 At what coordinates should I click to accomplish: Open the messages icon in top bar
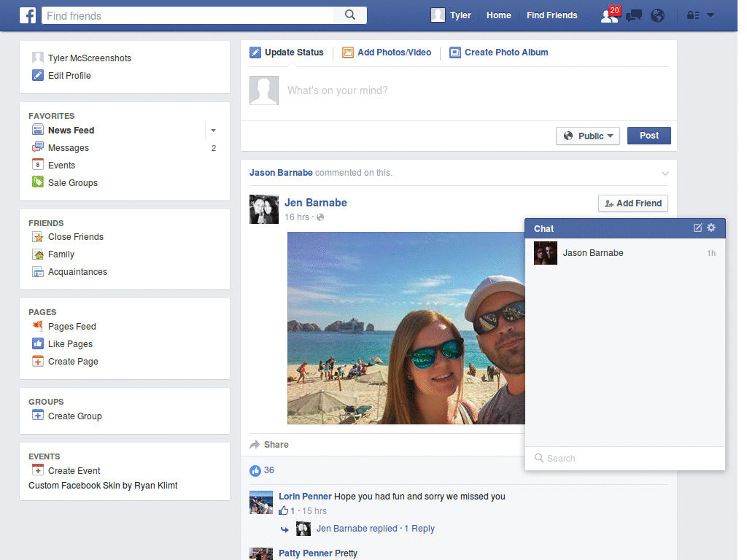(634, 16)
